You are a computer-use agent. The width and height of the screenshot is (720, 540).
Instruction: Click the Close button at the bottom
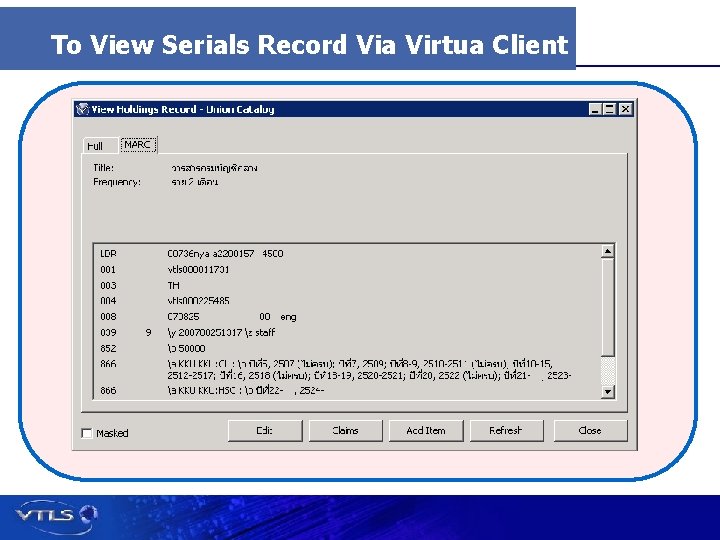[590, 431]
